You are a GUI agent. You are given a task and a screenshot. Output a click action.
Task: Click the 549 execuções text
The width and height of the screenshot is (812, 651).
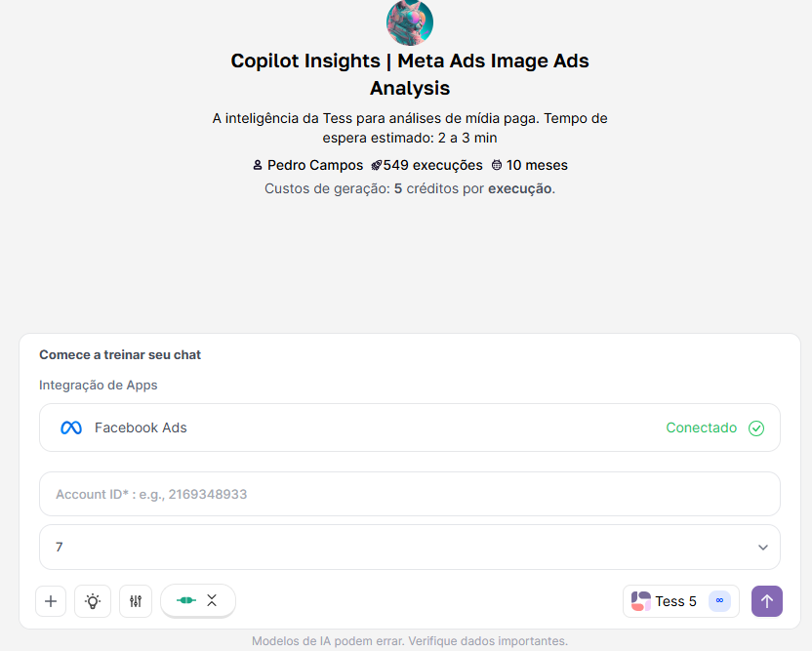tap(433, 165)
